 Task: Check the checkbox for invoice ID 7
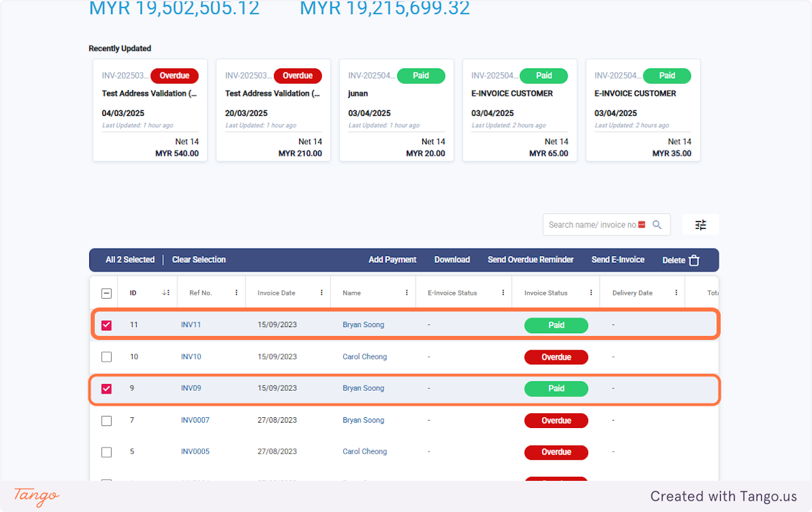(106, 421)
